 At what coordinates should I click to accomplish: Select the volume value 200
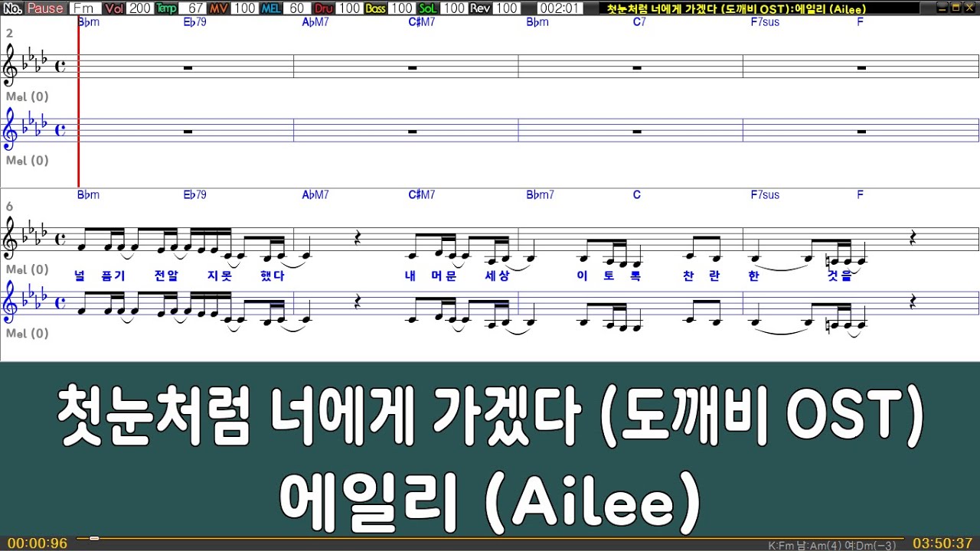139,8
